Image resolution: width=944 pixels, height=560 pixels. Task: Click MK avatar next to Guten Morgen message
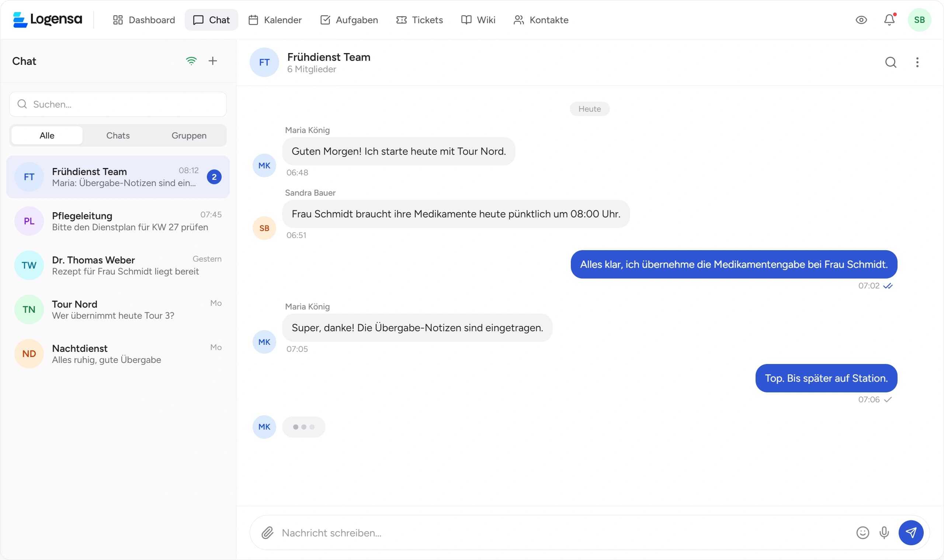click(x=264, y=165)
